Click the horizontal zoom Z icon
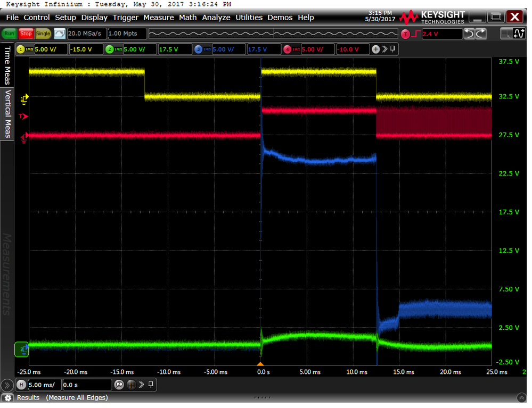Screen dimensions: 532x408 pyautogui.click(x=119, y=385)
